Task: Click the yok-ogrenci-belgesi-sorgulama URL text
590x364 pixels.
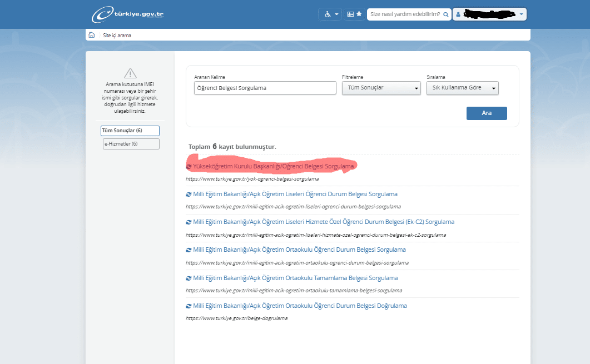Action: point(252,179)
